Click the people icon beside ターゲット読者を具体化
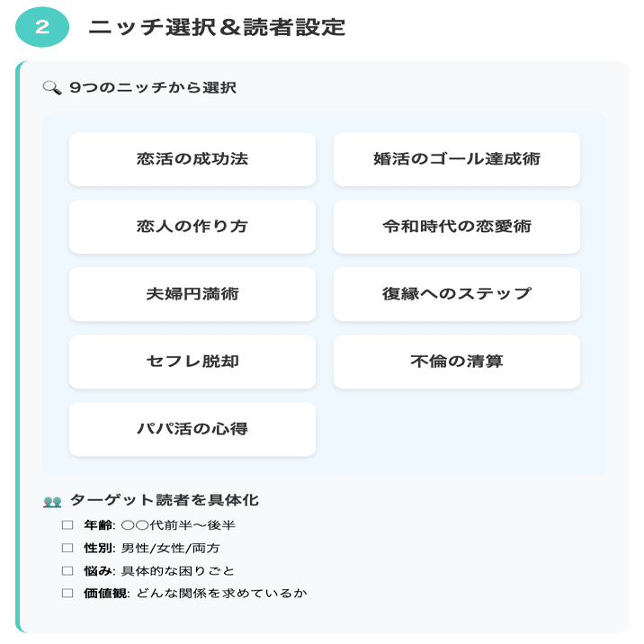This screenshot has height=644, width=644. (51, 502)
